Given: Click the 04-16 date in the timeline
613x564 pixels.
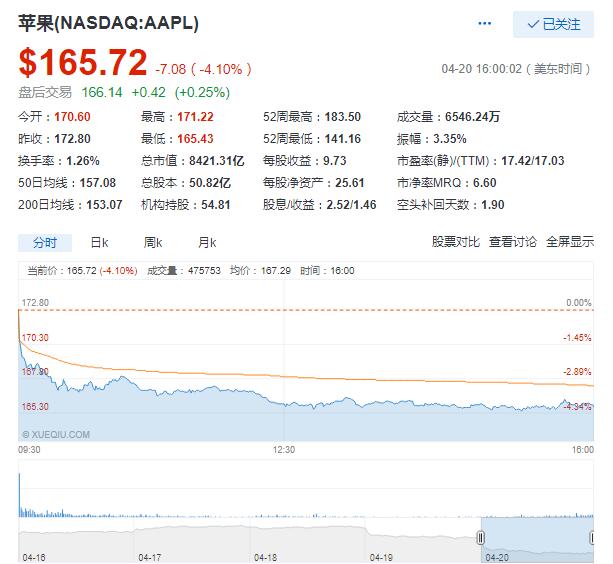Looking at the screenshot, I should [34, 557].
